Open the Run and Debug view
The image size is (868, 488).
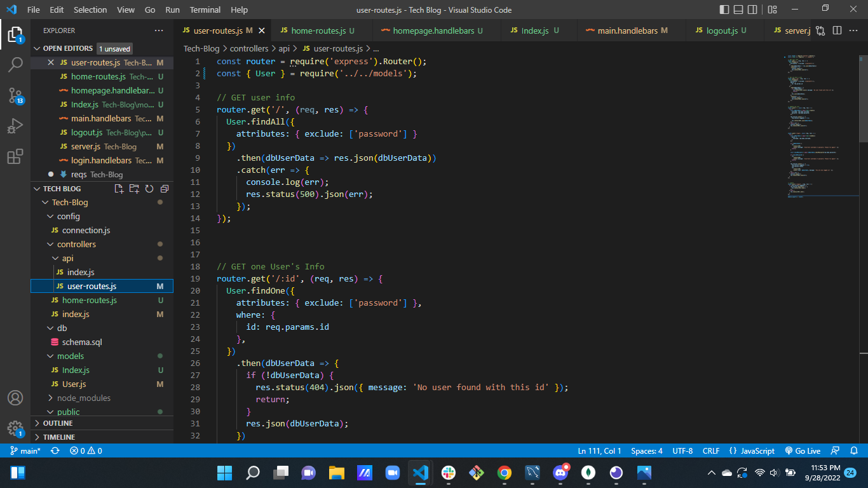click(16, 126)
